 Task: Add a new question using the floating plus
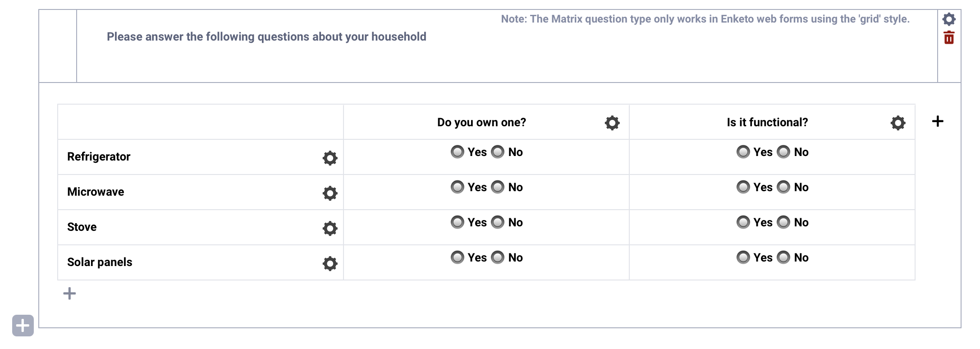(x=22, y=326)
